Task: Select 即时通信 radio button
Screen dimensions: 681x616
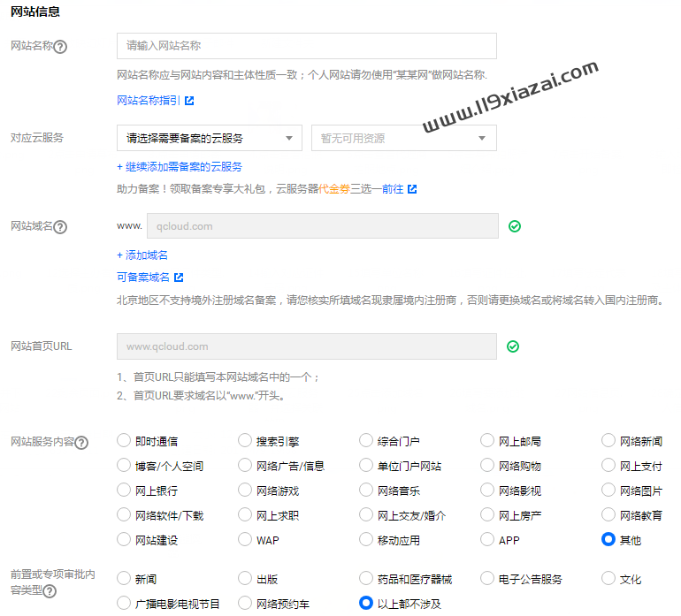Action: [124, 440]
